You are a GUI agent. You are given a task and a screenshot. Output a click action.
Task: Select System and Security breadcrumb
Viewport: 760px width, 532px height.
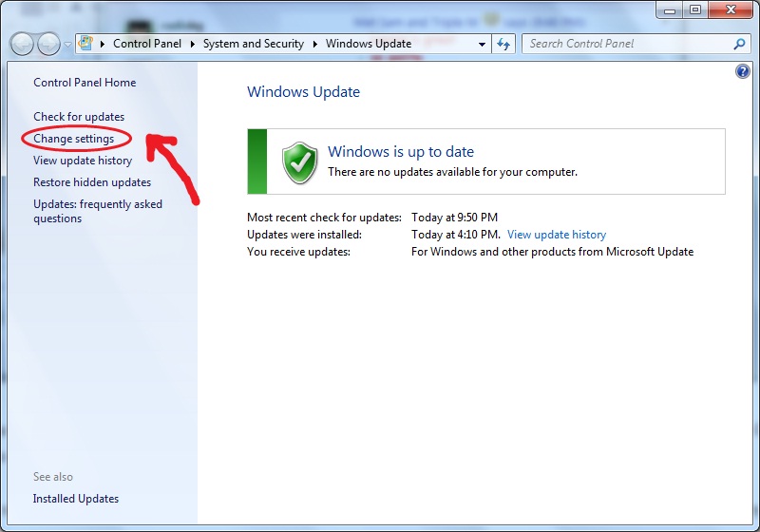click(x=253, y=44)
